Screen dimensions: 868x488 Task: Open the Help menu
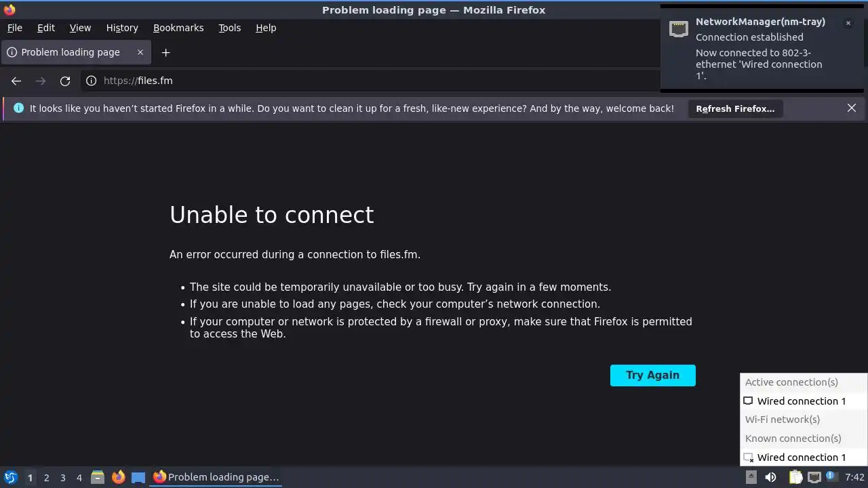[266, 28]
